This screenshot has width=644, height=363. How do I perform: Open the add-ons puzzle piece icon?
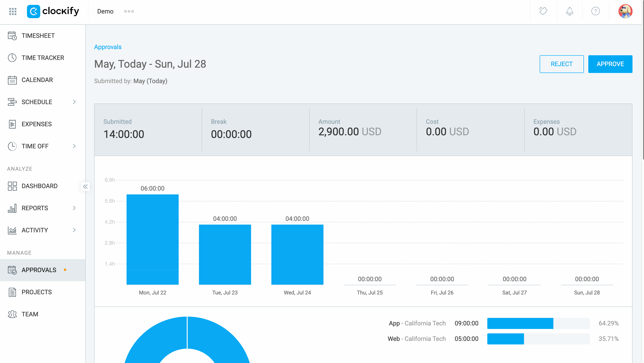pyautogui.click(x=543, y=11)
